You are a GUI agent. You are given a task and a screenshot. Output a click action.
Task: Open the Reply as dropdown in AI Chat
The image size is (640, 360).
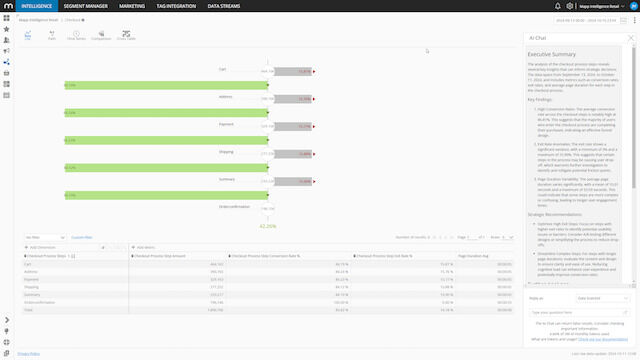click(x=602, y=298)
